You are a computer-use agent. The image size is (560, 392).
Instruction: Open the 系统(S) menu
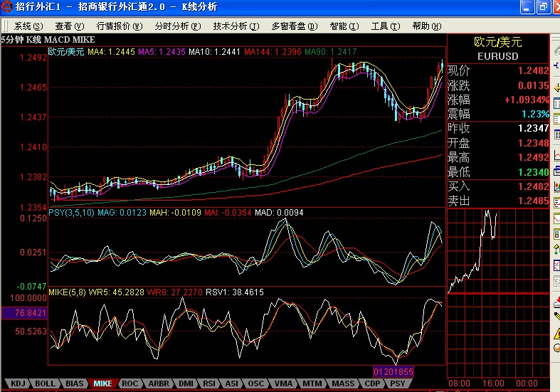28,26
